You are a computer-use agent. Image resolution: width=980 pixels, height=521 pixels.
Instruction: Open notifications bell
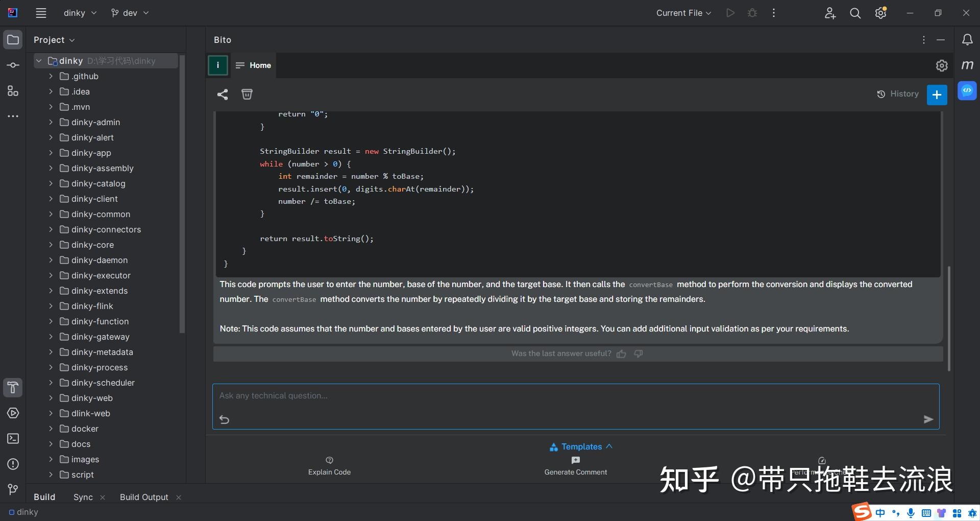[967, 40]
